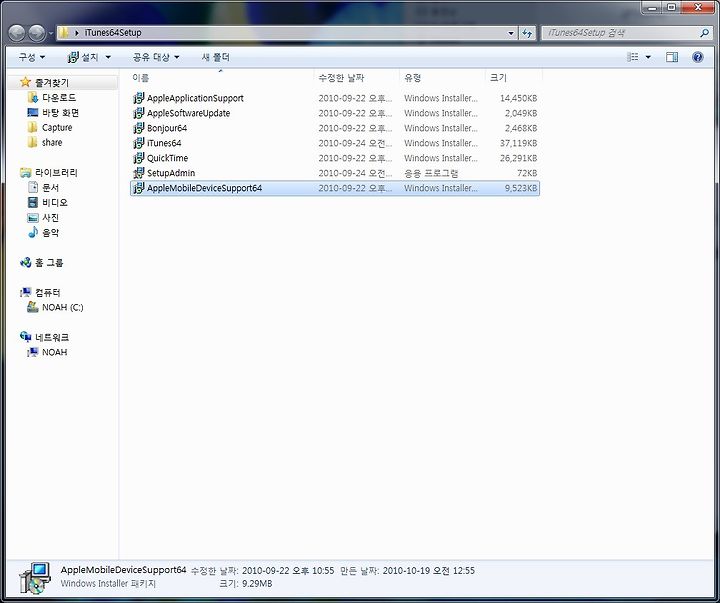Change view using the view icon
This screenshot has width=720, height=603.
(633, 57)
